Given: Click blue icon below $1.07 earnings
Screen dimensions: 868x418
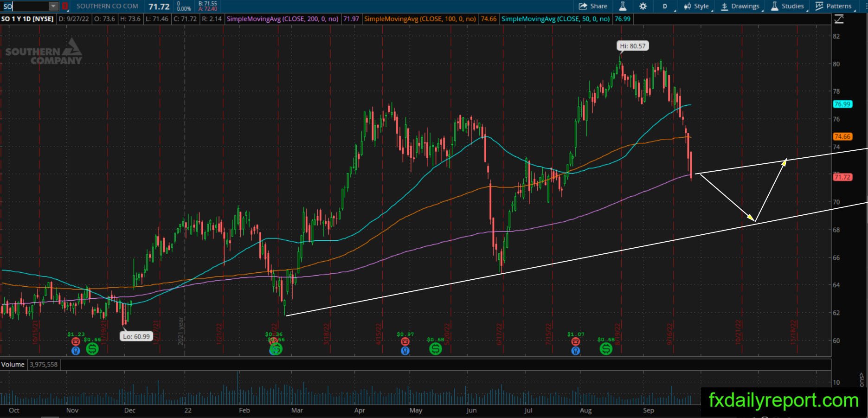Looking at the screenshot, I should pos(575,351).
